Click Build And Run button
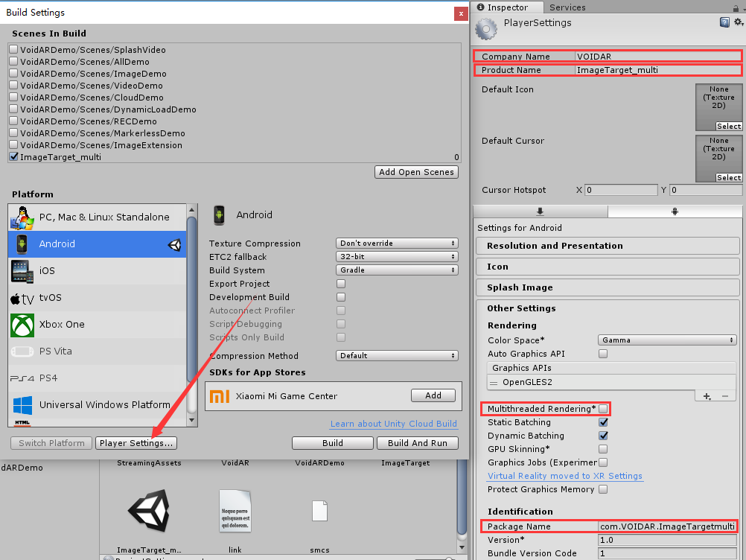746x560 pixels. click(417, 443)
